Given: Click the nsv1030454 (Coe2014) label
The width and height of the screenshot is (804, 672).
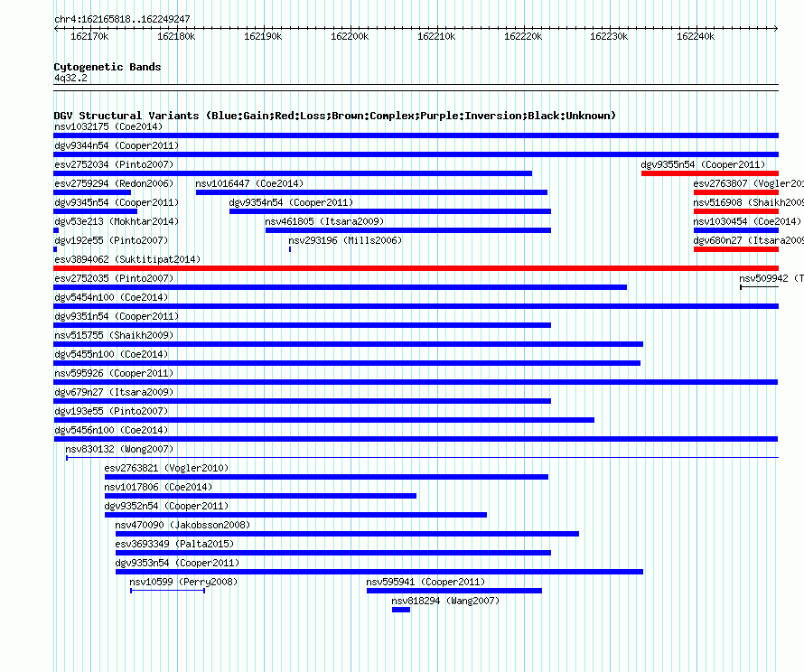Looking at the screenshot, I should (x=747, y=221).
